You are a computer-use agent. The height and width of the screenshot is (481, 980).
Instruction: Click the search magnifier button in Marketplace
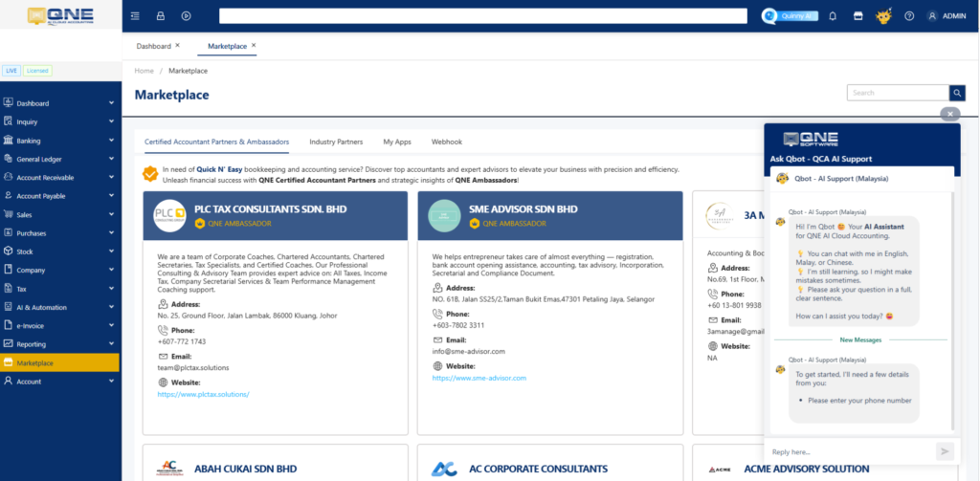957,93
